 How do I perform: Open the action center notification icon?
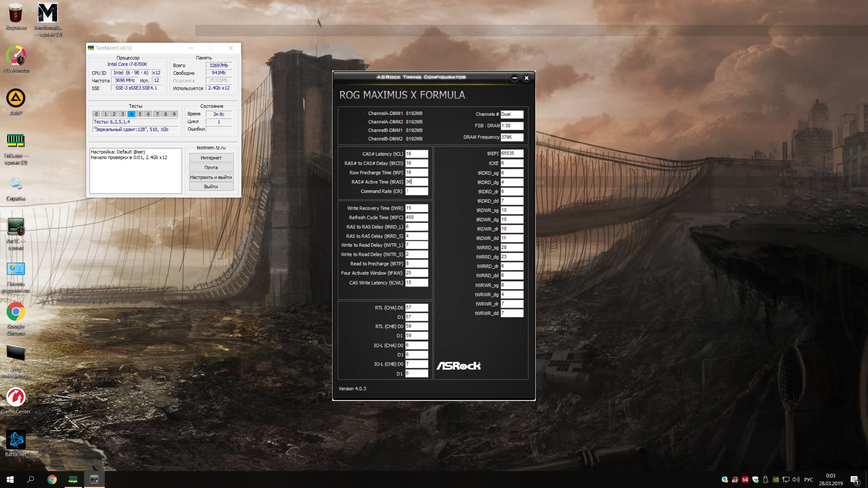854,479
